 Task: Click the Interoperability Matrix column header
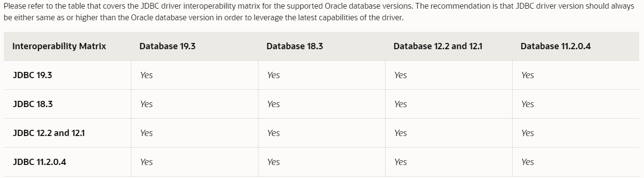[x=59, y=46]
